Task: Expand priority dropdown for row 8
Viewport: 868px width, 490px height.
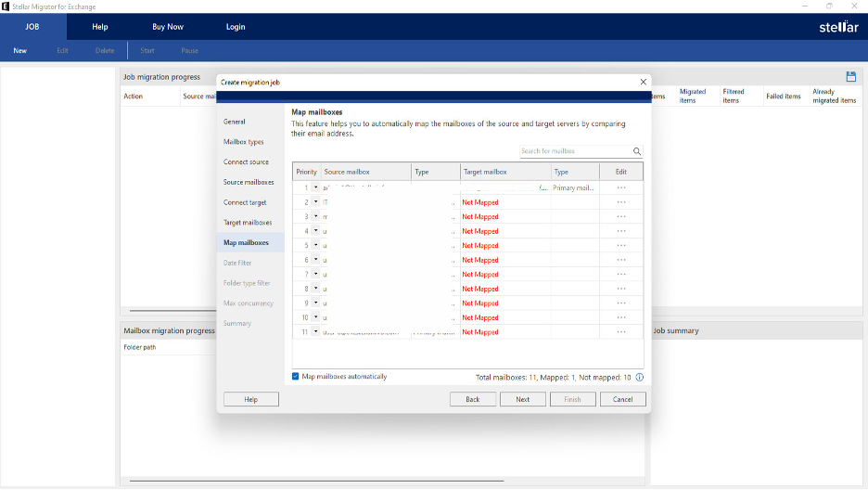Action: (315, 289)
